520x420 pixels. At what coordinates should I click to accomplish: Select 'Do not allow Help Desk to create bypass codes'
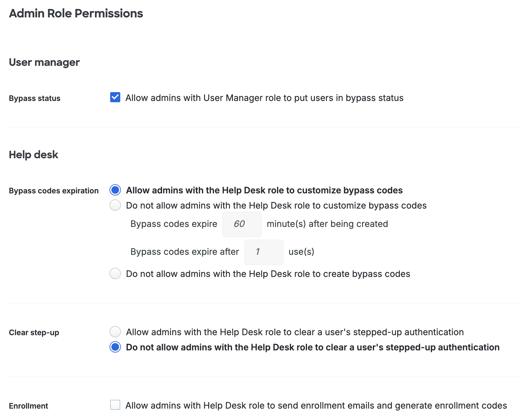(115, 273)
